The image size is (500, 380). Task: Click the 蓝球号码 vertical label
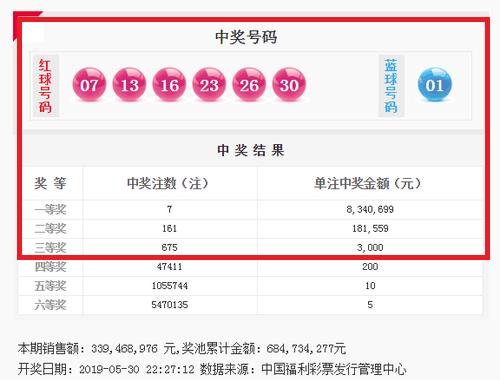click(391, 86)
